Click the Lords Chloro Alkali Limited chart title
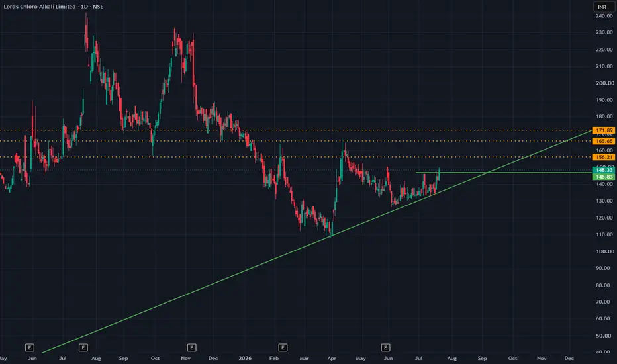Viewport: 617px width, 364px height. coord(54,7)
